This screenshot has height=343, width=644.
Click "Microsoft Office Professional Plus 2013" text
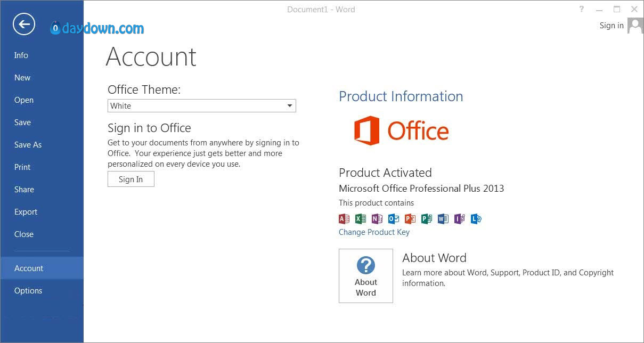(421, 189)
